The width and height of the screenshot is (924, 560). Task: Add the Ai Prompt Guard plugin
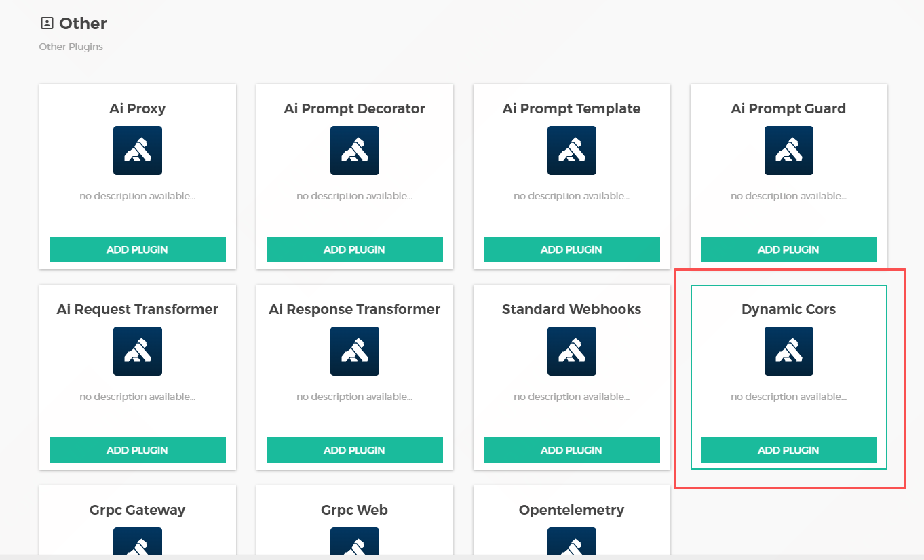point(789,249)
